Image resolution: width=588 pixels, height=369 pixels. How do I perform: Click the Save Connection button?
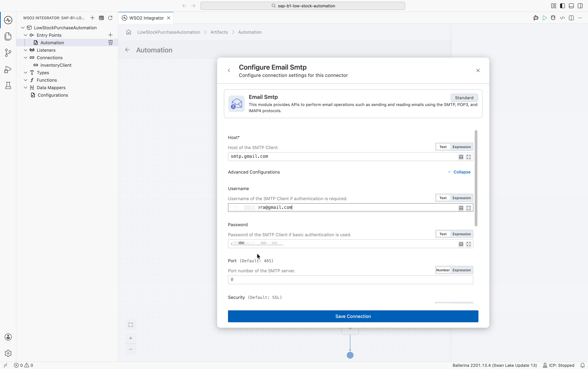[353, 316]
